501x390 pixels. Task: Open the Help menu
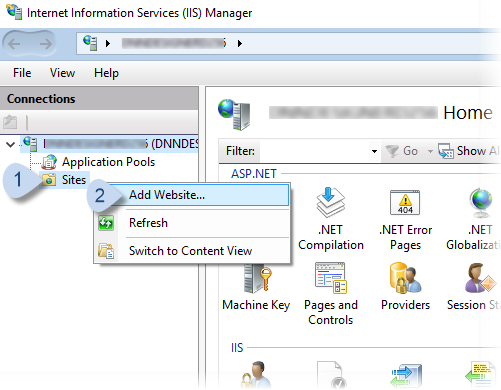pyautogui.click(x=106, y=73)
